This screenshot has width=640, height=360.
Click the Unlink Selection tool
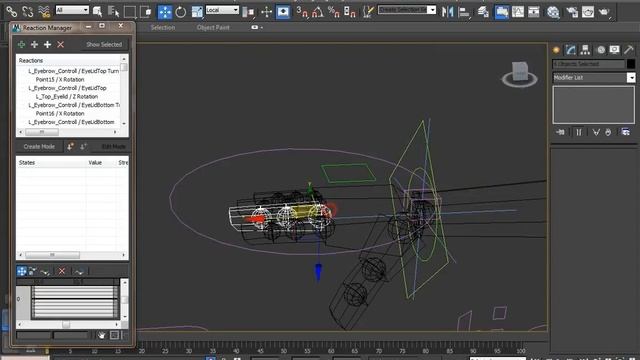click(27, 11)
